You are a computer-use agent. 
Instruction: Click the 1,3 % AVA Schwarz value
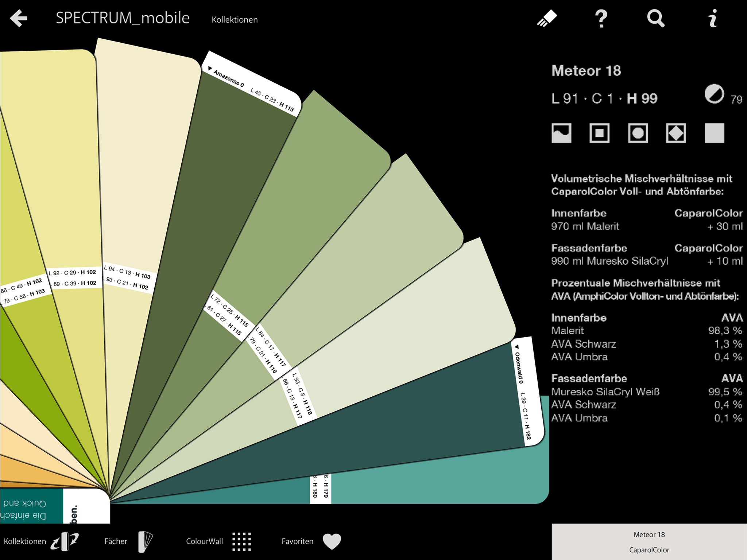[x=728, y=344]
